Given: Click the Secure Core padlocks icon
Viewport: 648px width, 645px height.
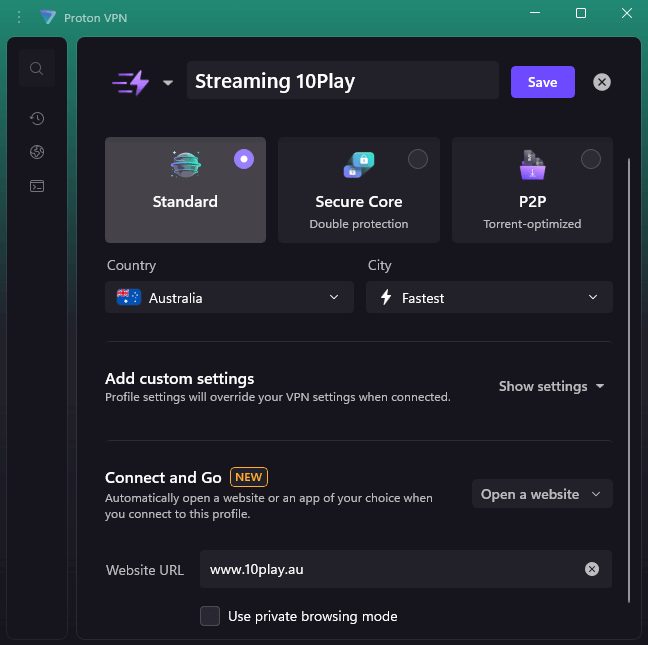Looking at the screenshot, I should click(359, 165).
